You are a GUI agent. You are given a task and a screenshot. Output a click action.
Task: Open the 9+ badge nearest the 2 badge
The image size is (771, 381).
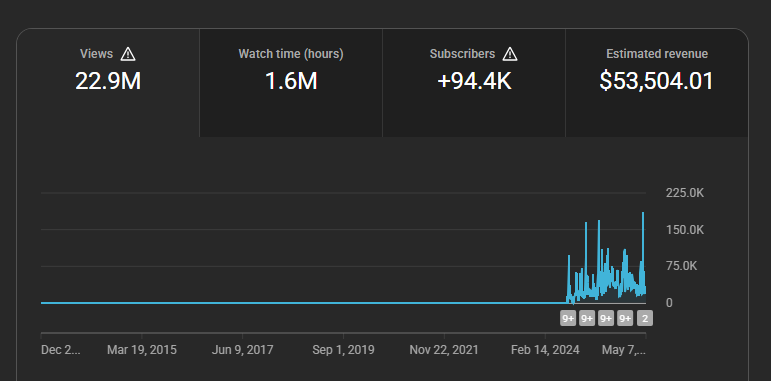coord(625,319)
